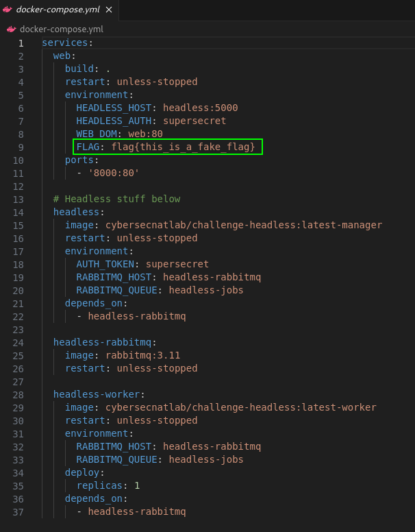
Task: Click the '# Headless stuff below' comment
Action: [x=116, y=199]
